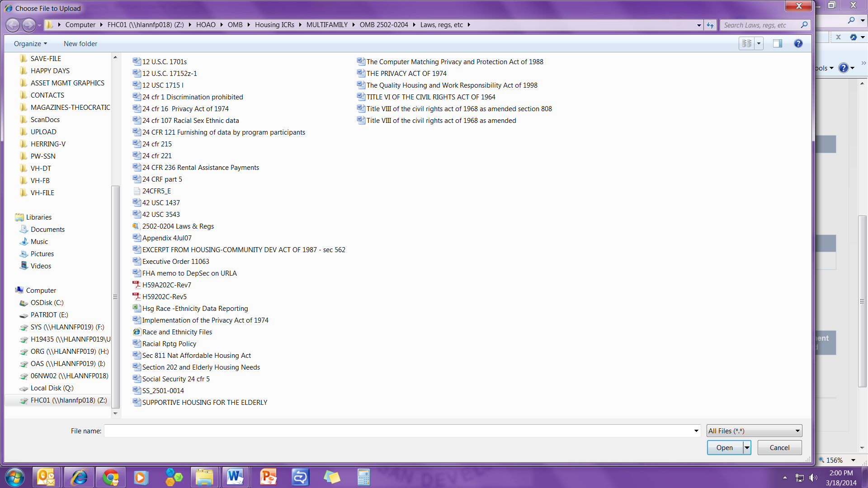The height and width of the screenshot is (488, 868).
Task: Click the Cancel button
Action: (779, 447)
